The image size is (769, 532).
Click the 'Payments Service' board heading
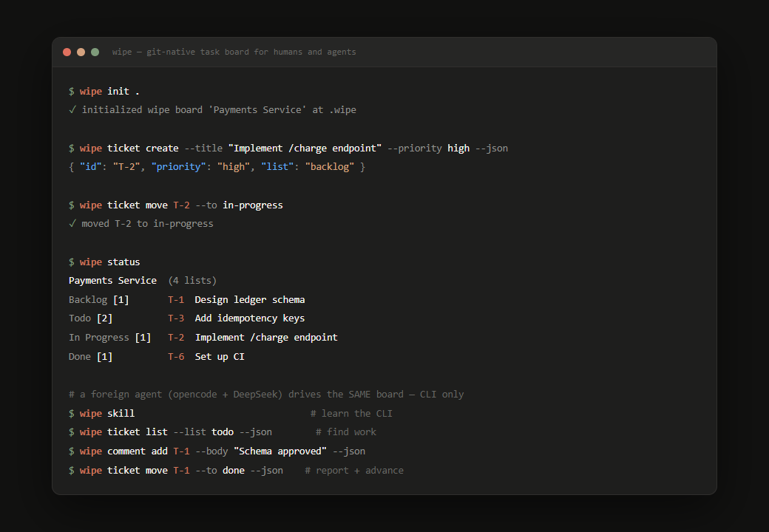point(112,280)
